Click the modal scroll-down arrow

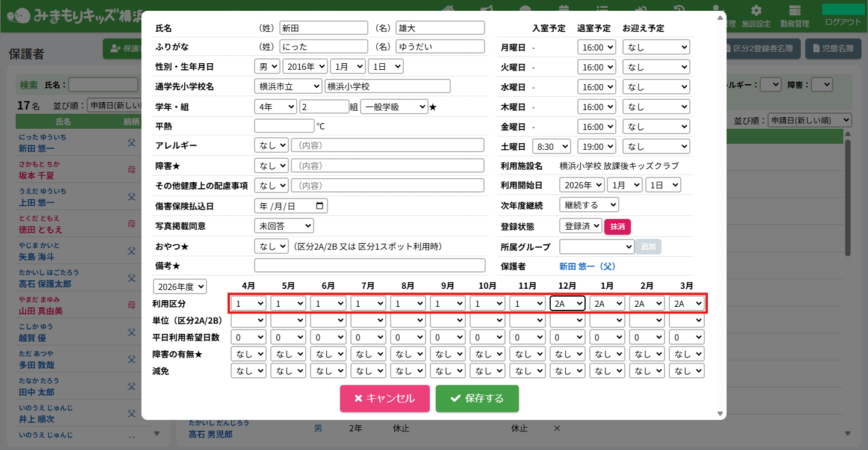[x=720, y=413]
